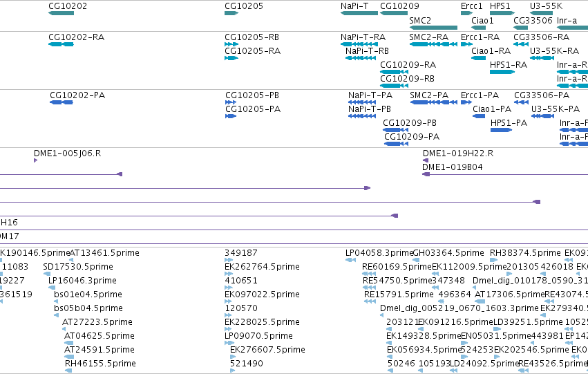Click EST bs01e04.5prime
The width and height of the screenshot is (588, 374).
click(56, 301)
